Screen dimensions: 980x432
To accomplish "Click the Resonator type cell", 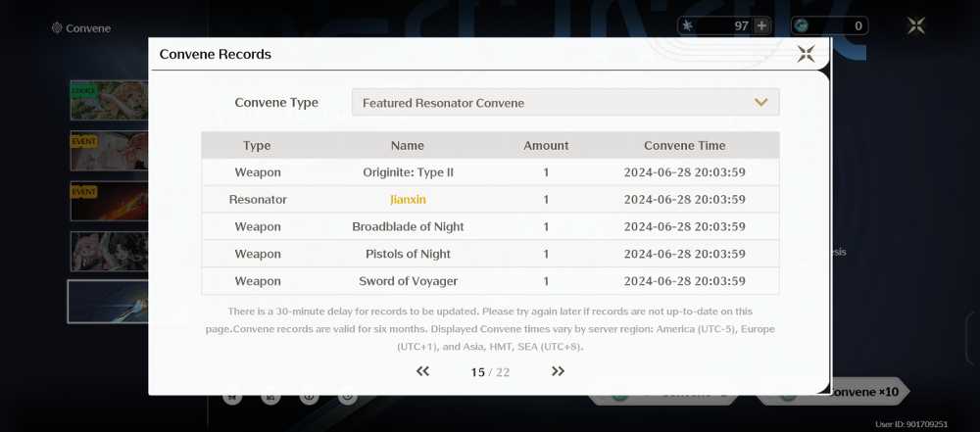I will [x=258, y=200].
